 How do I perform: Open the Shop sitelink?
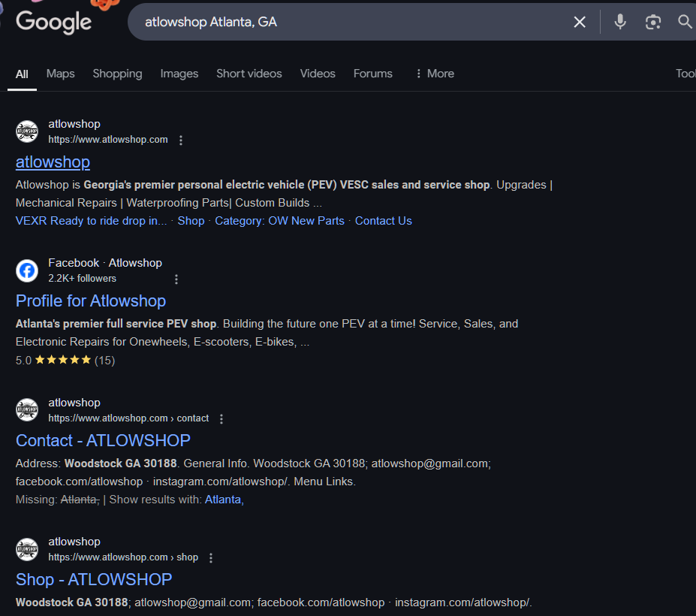point(191,221)
